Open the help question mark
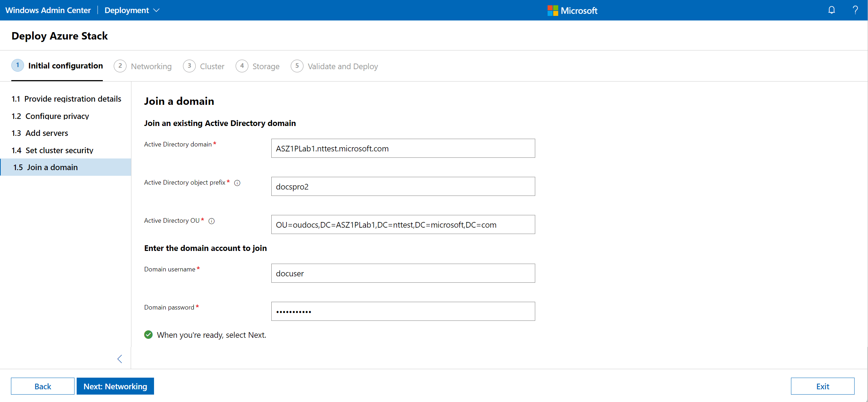868x402 pixels. [x=855, y=10]
